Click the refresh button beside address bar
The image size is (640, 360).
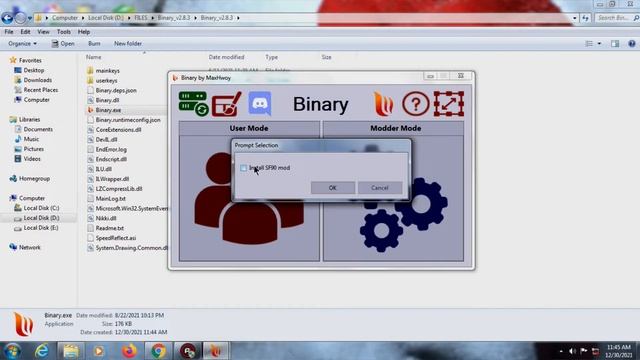pos(586,18)
